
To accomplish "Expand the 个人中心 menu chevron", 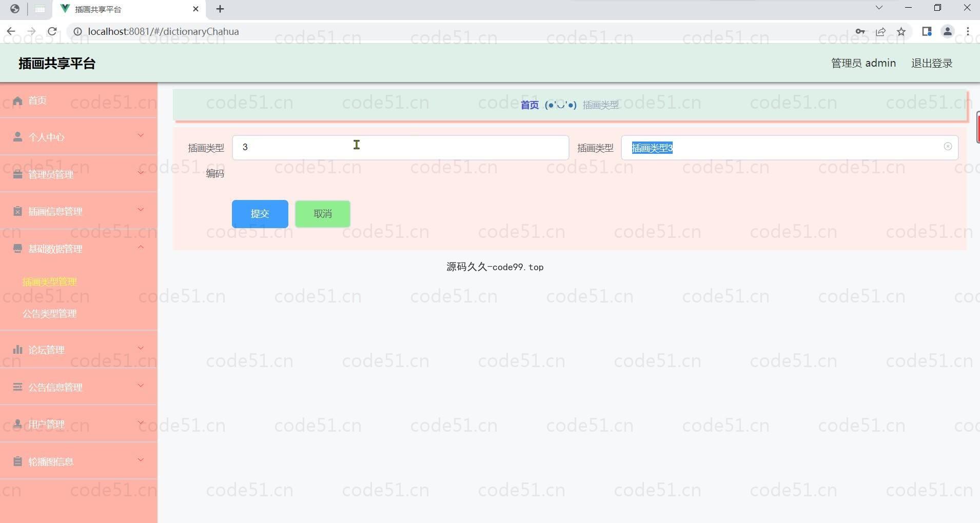I will coord(141,135).
